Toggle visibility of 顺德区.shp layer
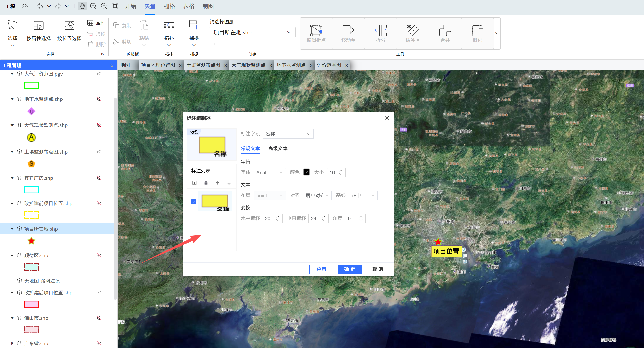644x348 pixels. 99,255
